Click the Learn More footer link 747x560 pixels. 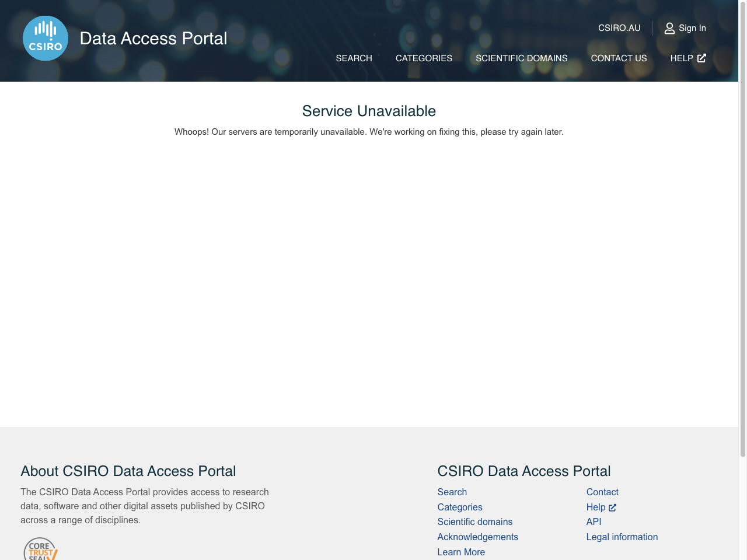tap(461, 552)
